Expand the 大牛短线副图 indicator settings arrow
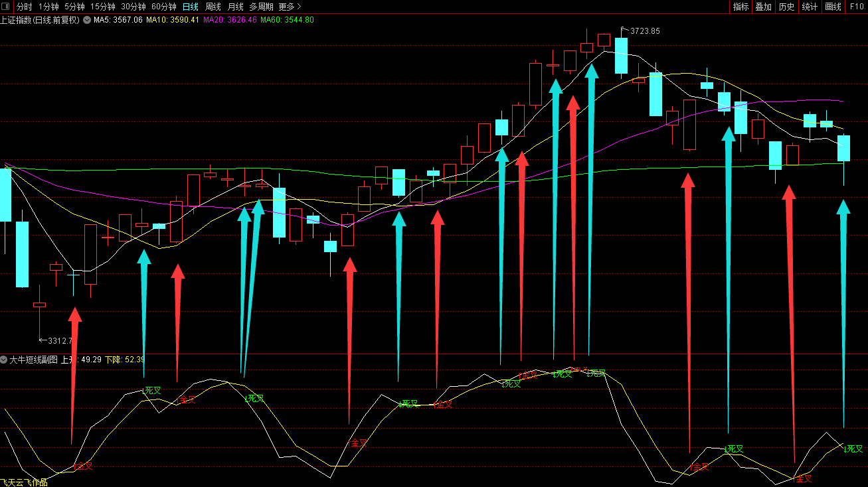The height and width of the screenshot is (487, 868). pyautogui.click(x=4, y=360)
